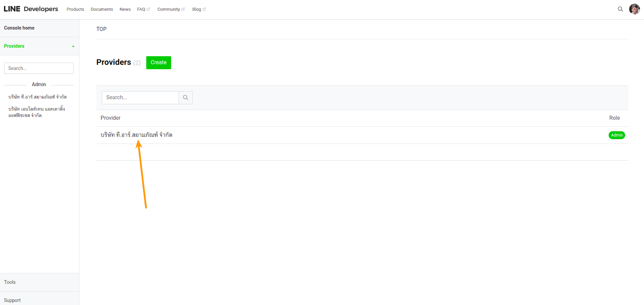Collapse the Providers sidebar section
Image resolution: width=644 pixels, height=305 pixels.
tap(39, 46)
